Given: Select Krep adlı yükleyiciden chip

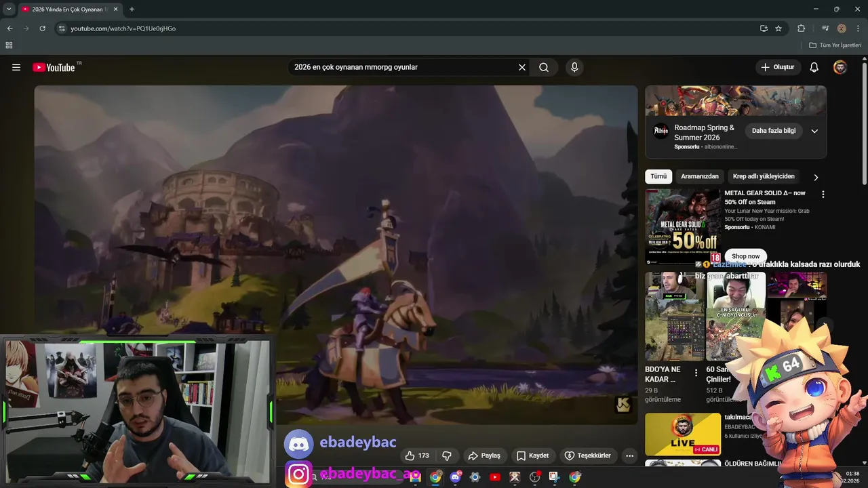Looking at the screenshot, I should 764,176.
